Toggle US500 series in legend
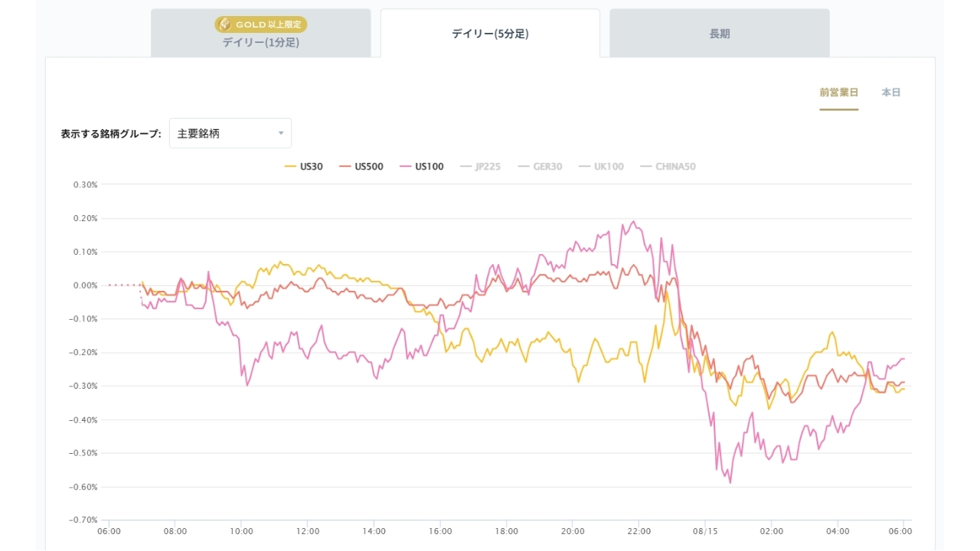Image resolution: width=980 pixels, height=551 pixels. tap(361, 166)
